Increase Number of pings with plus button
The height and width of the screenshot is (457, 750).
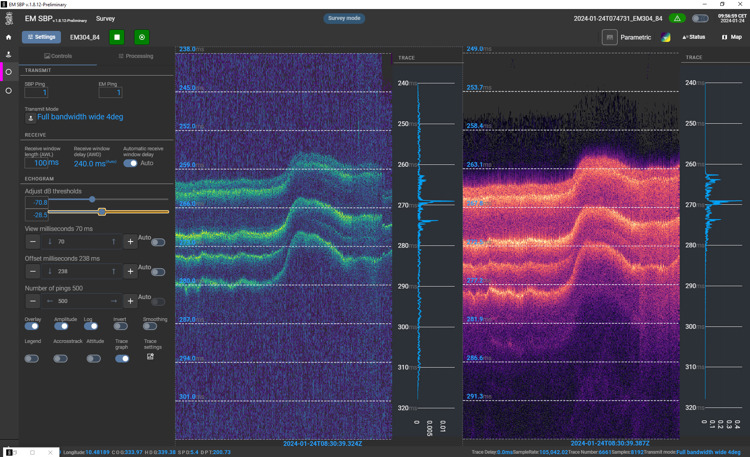coord(130,300)
